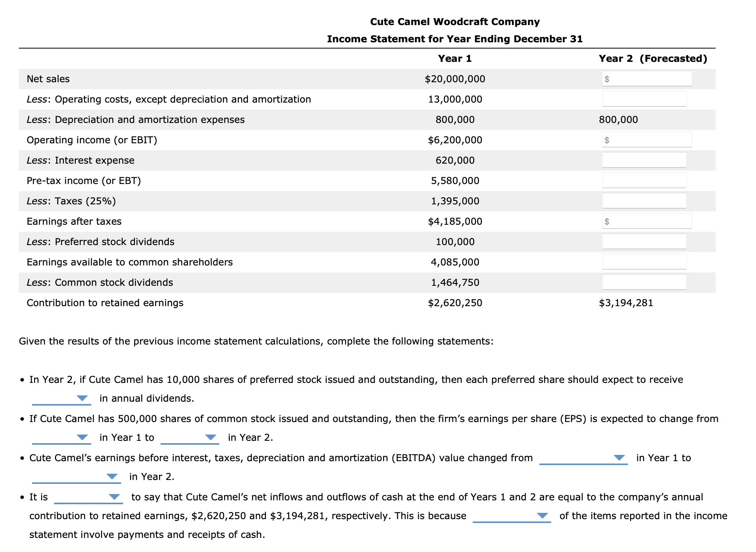This screenshot has width=756, height=552.
Task: Click the arrow on the Year 1 EBITDA dropdown
Action: (x=619, y=458)
